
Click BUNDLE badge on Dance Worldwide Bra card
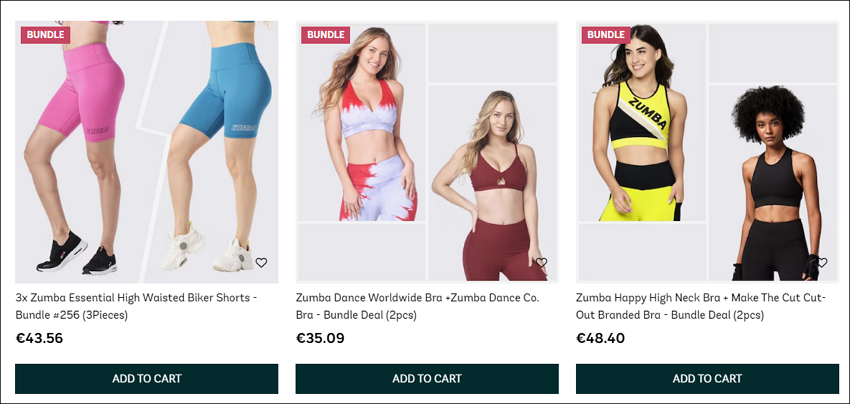click(326, 35)
